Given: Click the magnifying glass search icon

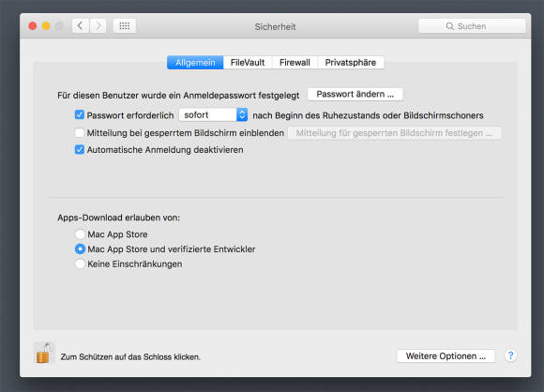Looking at the screenshot, I should pos(449,26).
